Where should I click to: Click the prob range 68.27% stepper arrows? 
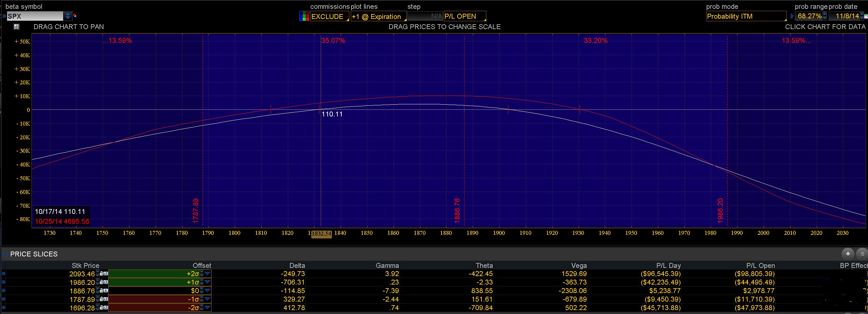[x=824, y=16]
